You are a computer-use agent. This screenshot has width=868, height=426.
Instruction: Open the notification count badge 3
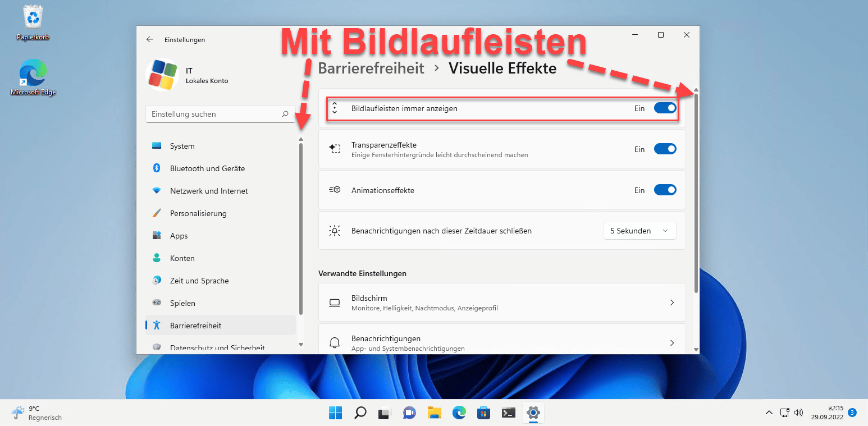click(852, 413)
